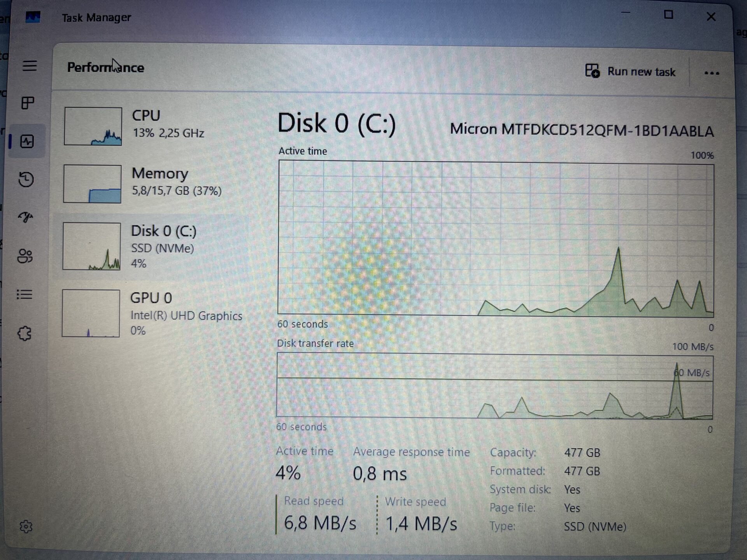
Task: Click the Disk transfer rate graph
Action: click(494, 386)
